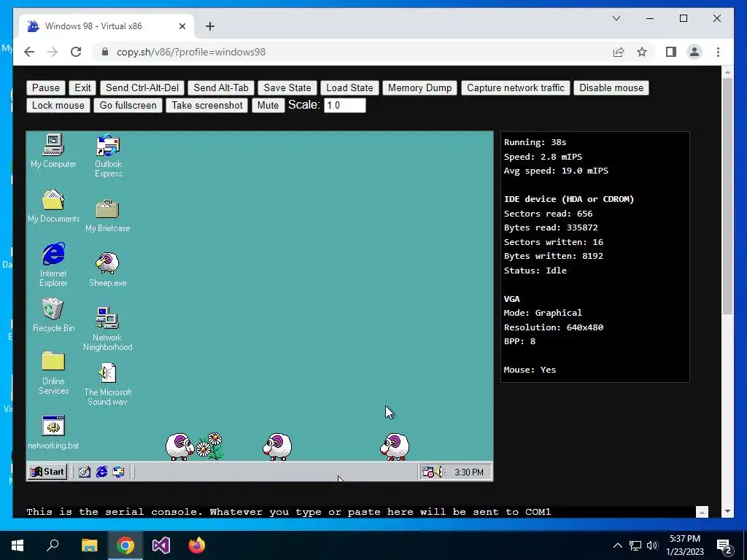The image size is (747, 560).
Task: Open the Chrome side panel
Action: 671,52
